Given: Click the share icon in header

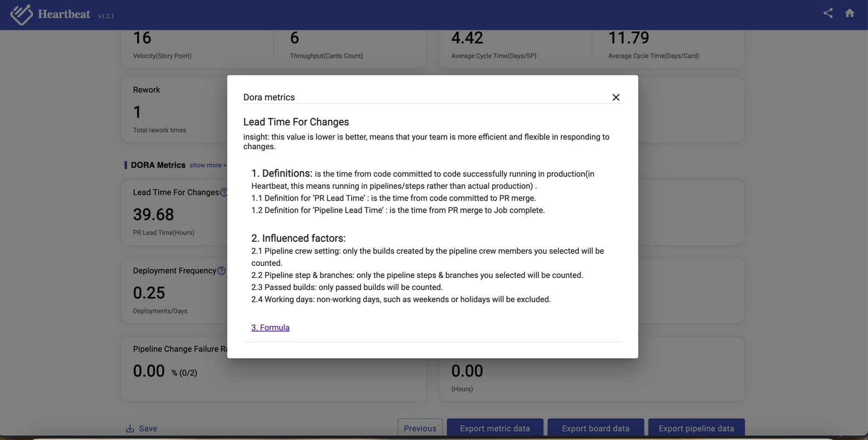Looking at the screenshot, I should (x=828, y=13).
